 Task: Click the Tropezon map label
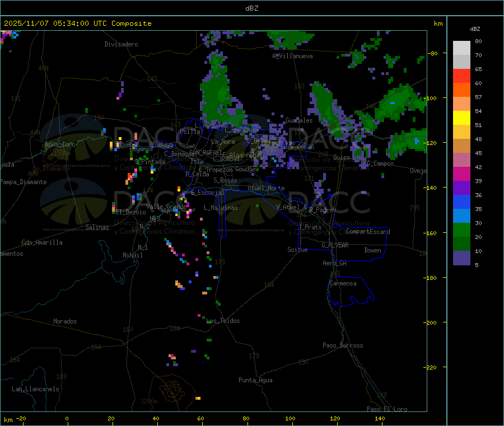(219, 170)
